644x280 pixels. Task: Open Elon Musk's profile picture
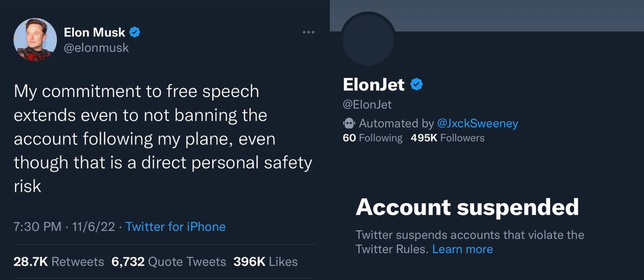click(x=35, y=40)
